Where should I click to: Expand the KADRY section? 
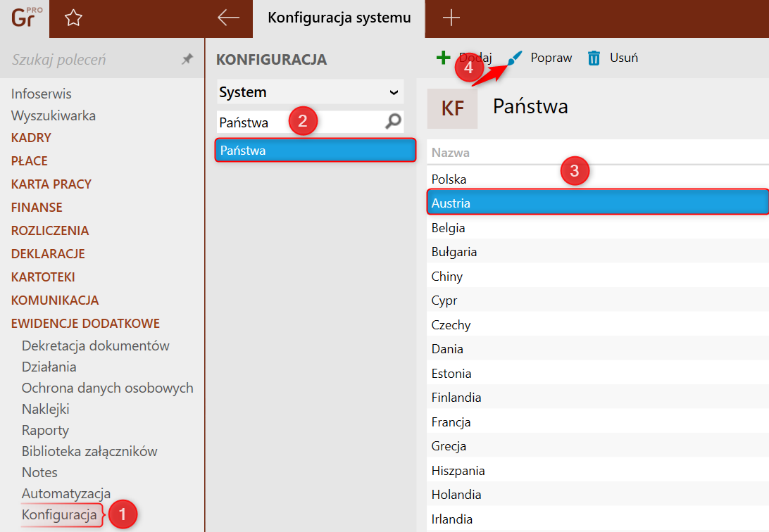(x=31, y=138)
